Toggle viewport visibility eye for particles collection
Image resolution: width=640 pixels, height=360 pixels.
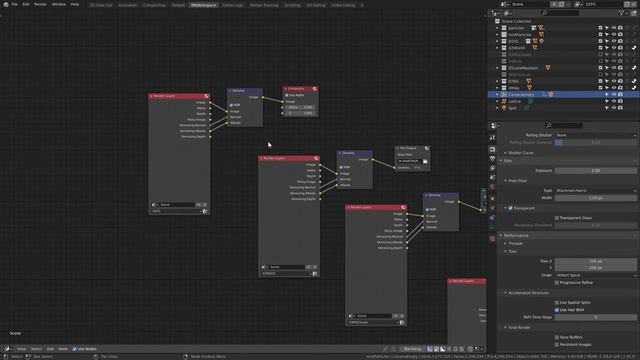click(613, 28)
